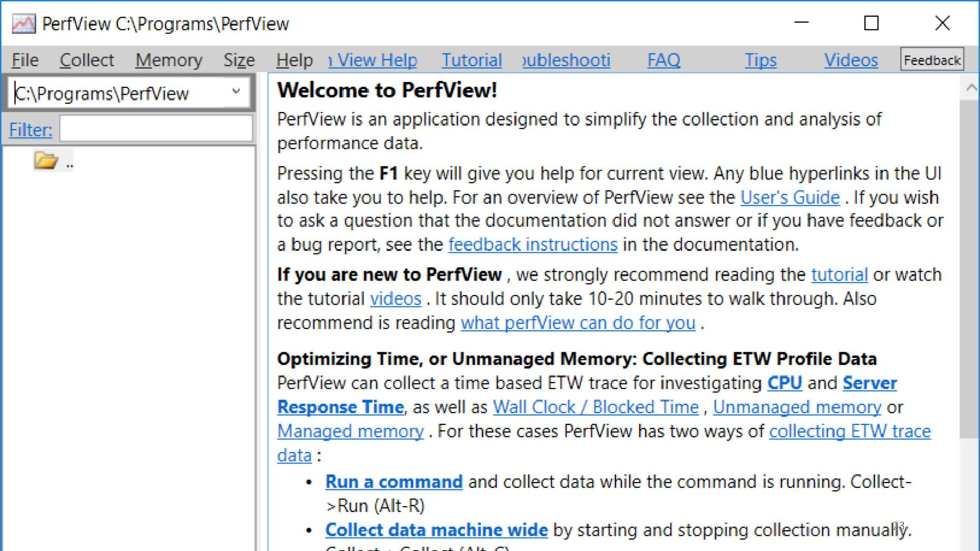The height and width of the screenshot is (551, 980).
Task: Open the User's Guide link
Action: click(790, 197)
